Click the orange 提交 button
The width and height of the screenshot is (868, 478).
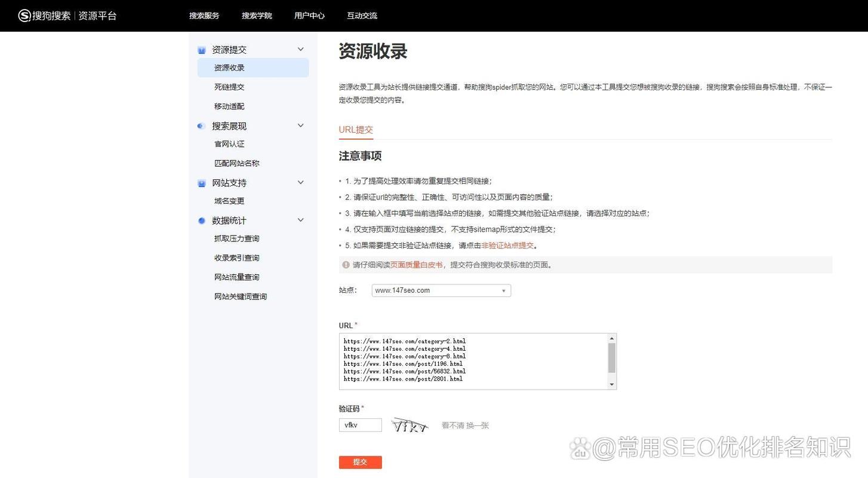coord(360,462)
